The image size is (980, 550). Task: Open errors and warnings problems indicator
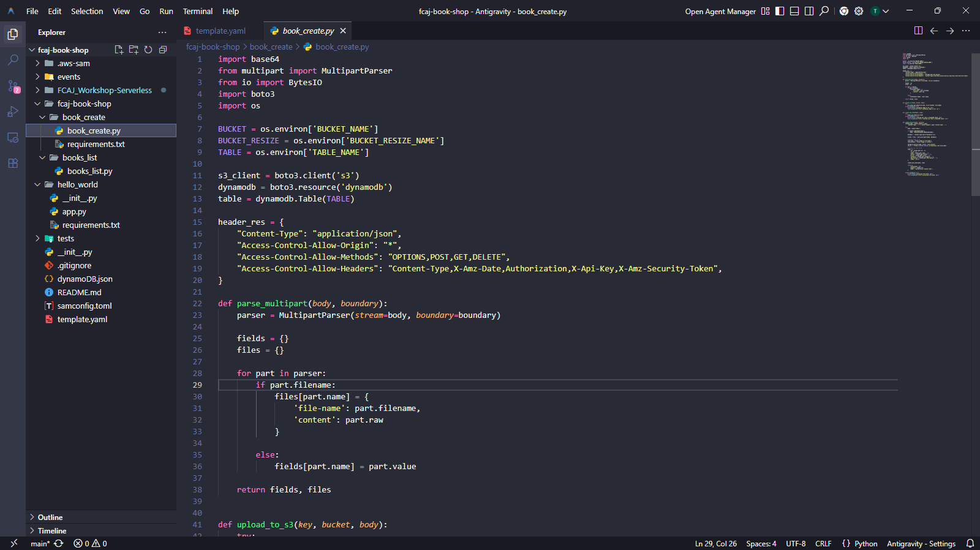pos(90,543)
